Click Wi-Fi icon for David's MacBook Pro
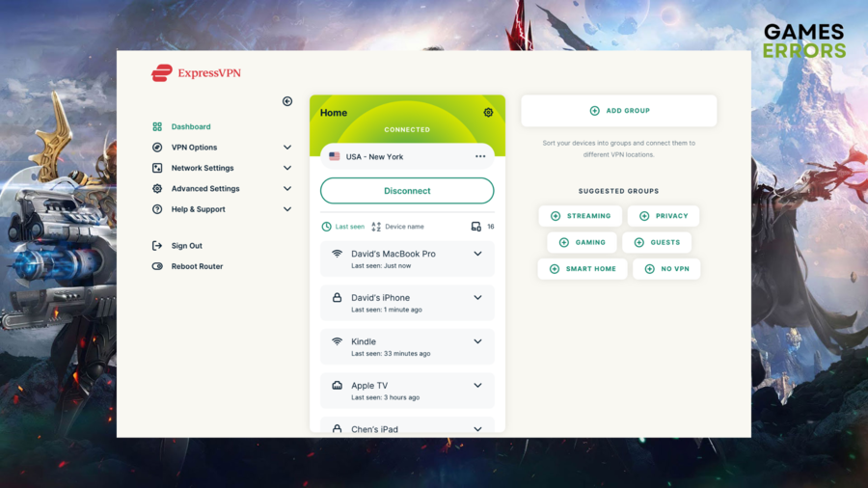 337,254
